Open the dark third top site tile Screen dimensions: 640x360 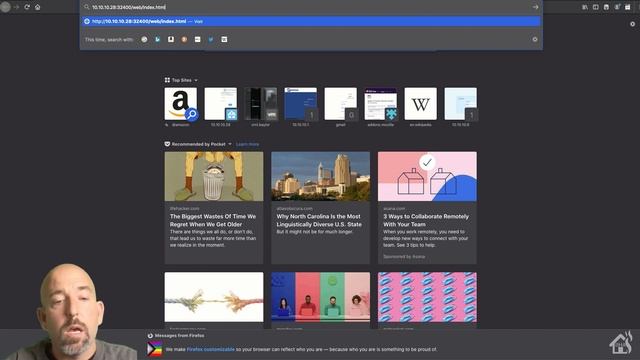tap(260, 104)
